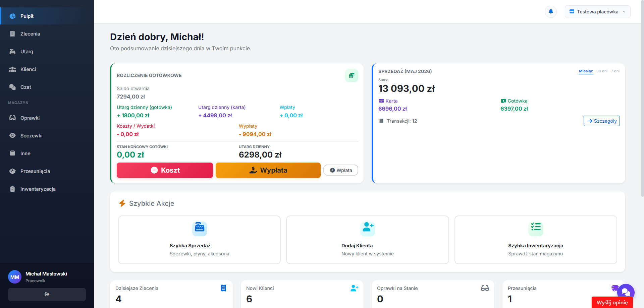644x308 pixels.
Task: Click the Transakcji receipt icon
Action: coord(381,121)
